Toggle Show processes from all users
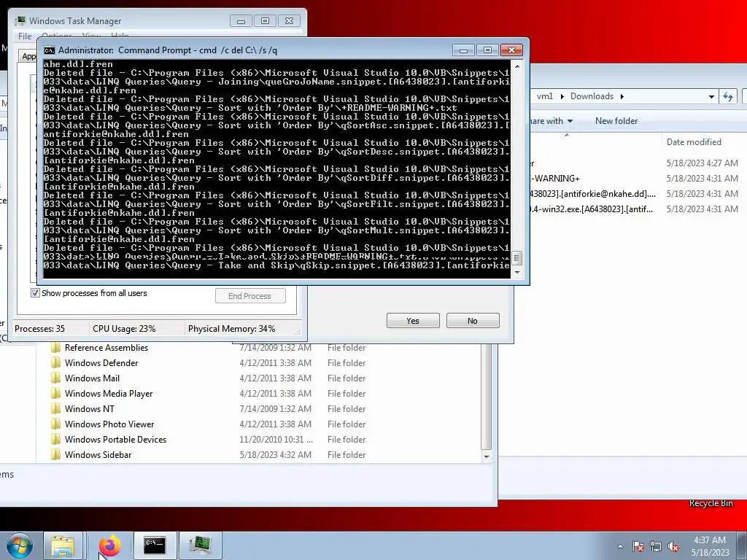 pos(35,293)
